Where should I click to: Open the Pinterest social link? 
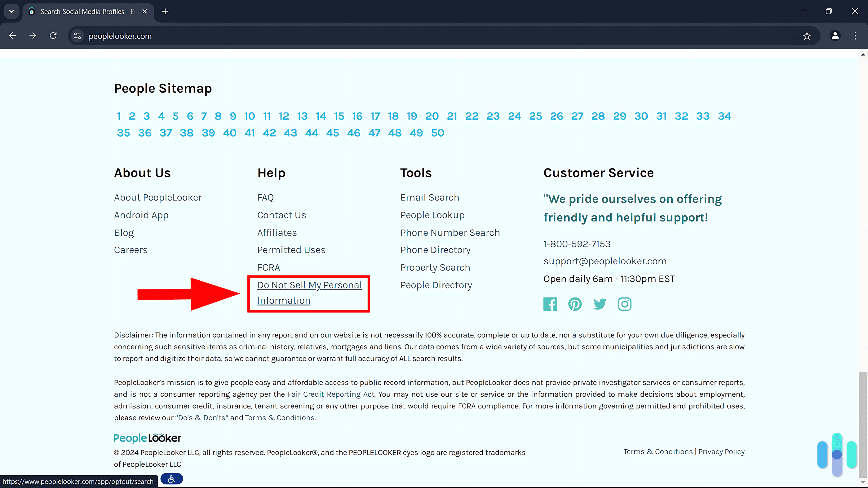(574, 304)
